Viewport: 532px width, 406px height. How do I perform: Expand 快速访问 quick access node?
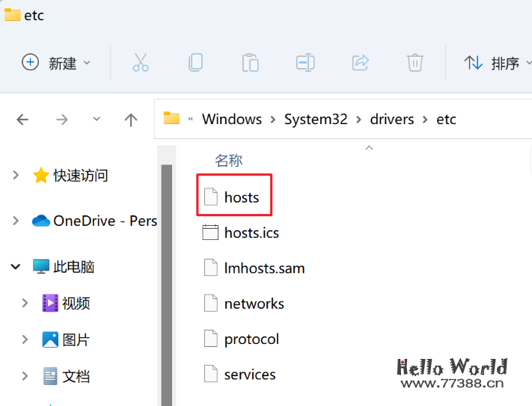(16, 175)
